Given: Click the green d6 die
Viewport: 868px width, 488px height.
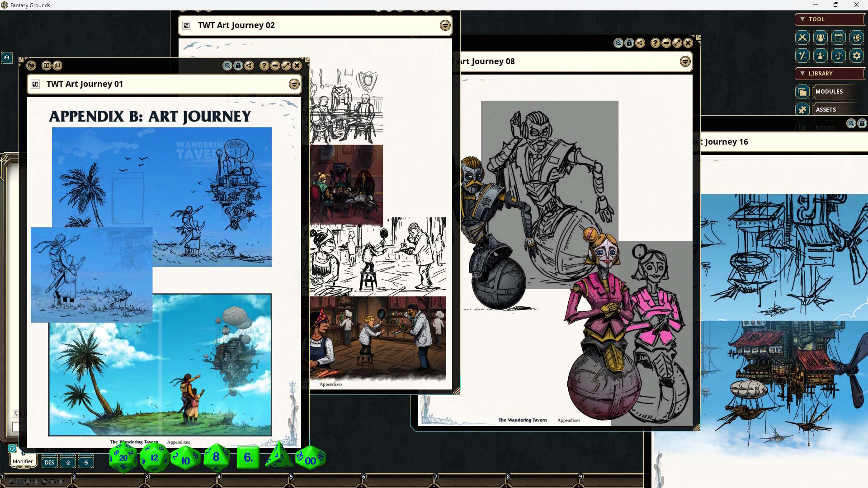Looking at the screenshot, I should (x=248, y=458).
